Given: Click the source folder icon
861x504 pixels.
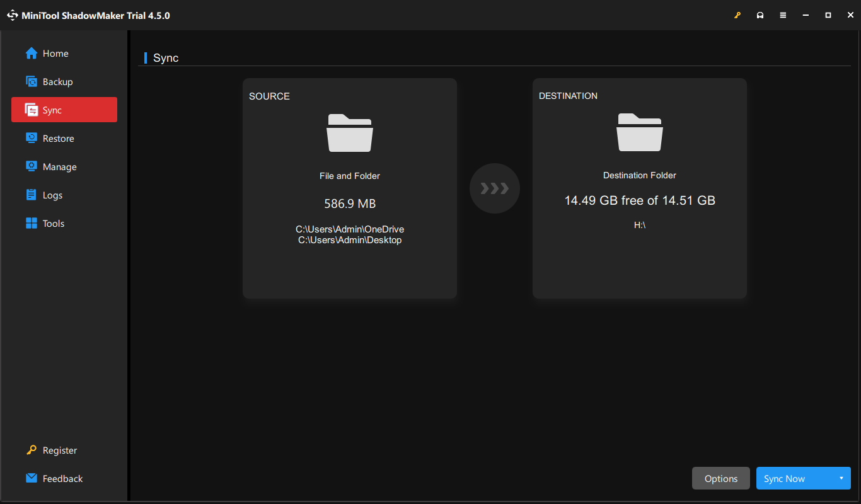Looking at the screenshot, I should [350, 132].
